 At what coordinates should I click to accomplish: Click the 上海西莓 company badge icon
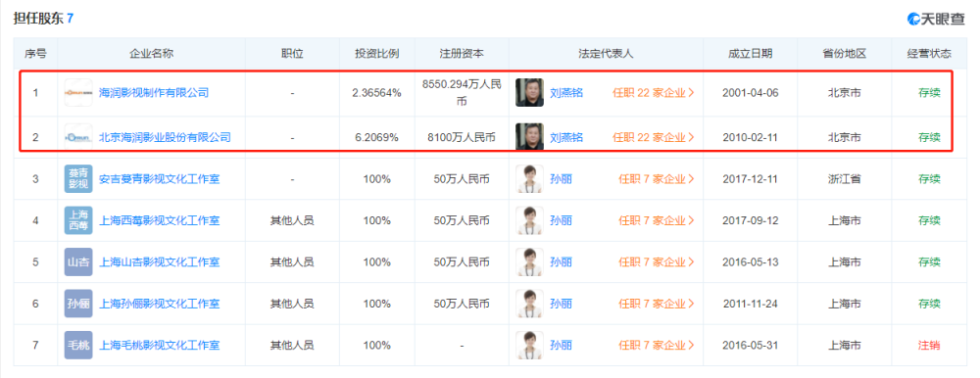[x=78, y=220]
